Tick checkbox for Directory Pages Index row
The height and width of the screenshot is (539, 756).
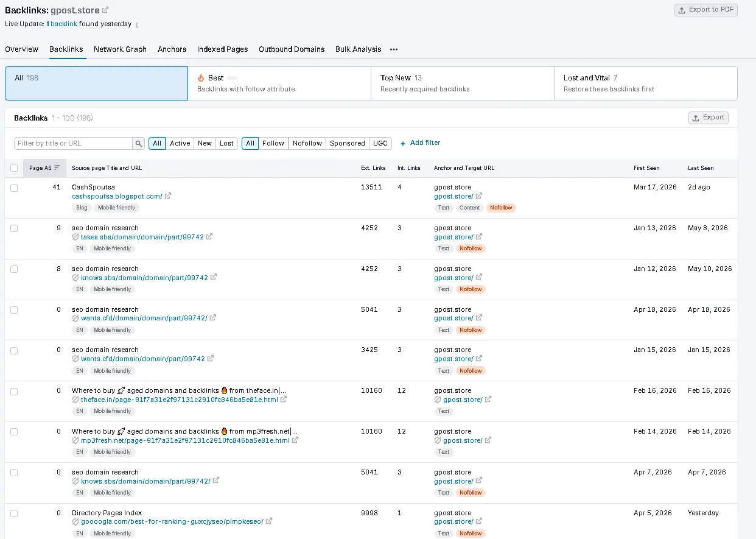(14, 513)
